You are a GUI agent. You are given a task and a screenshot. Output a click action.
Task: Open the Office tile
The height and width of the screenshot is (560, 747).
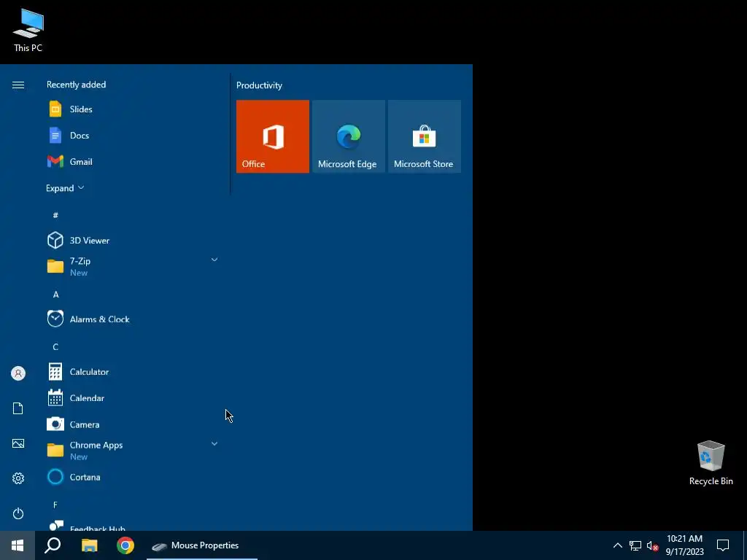pyautogui.click(x=273, y=136)
